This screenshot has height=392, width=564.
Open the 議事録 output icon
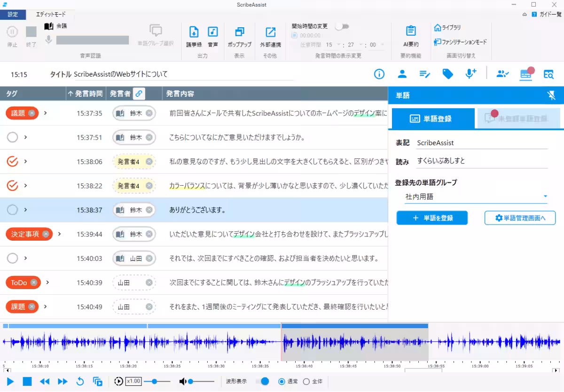(194, 34)
